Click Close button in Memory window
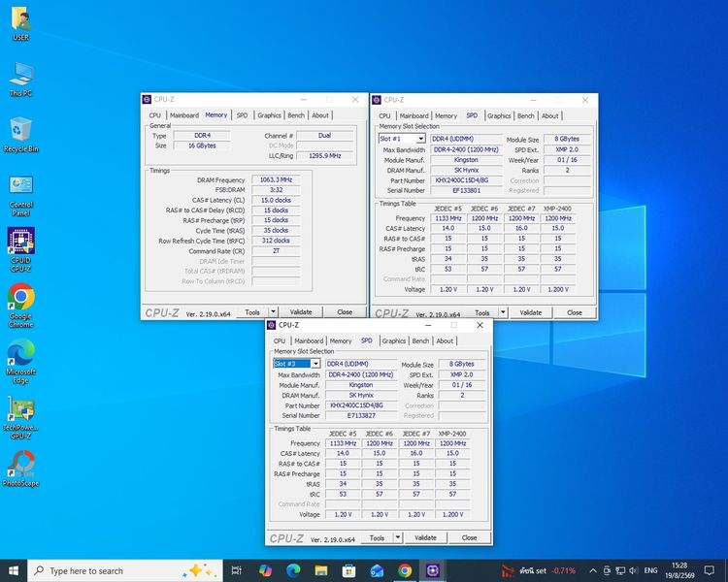 coord(345,312)
